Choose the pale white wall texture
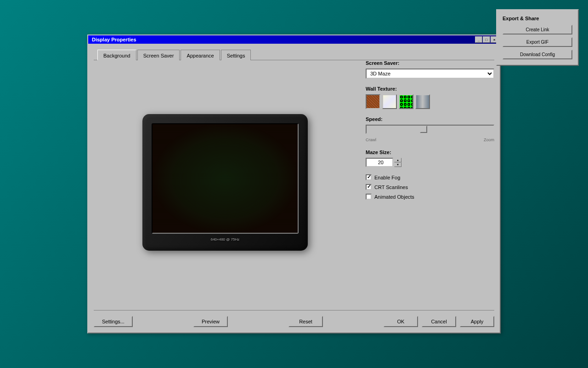 pyautogui.click(x=390, y=102)
